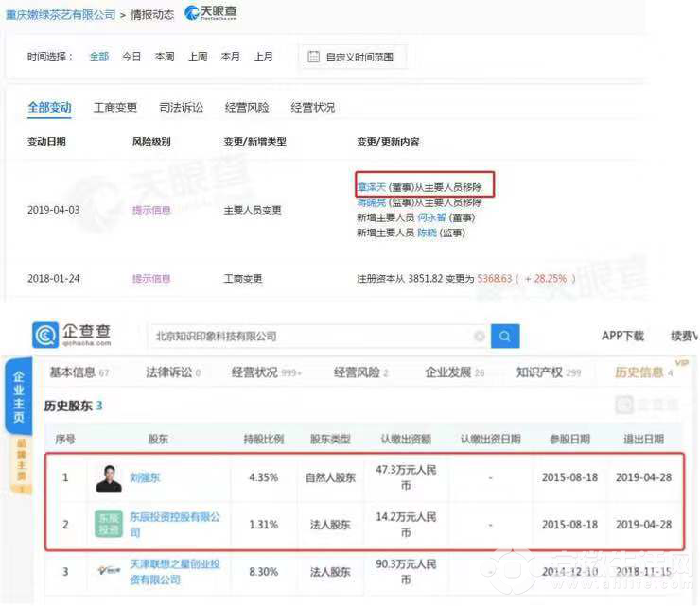Open the 历史信息 VIP tab
The height and width of the screenshot is (606, 700).
644,372
